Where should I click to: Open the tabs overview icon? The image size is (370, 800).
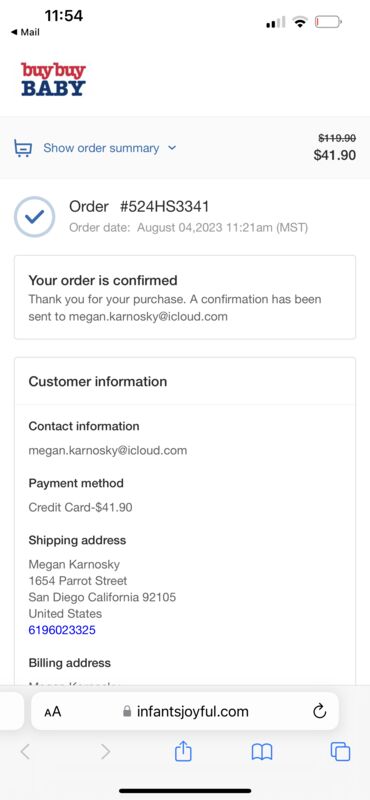pos(340,751)
